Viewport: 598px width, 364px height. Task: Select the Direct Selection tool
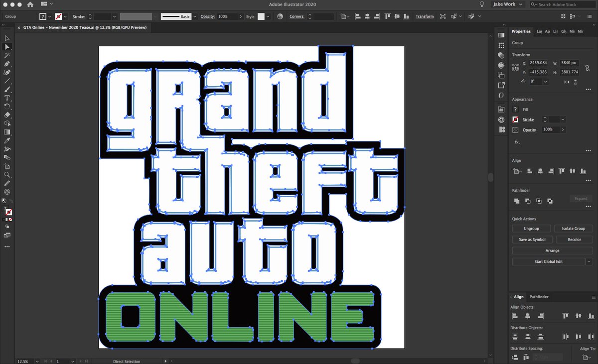[7, 47]
